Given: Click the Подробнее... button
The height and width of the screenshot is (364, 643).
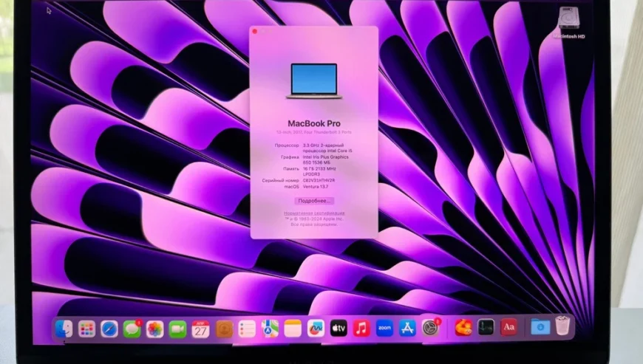Looking at the screenshot, I should [314, 201].
